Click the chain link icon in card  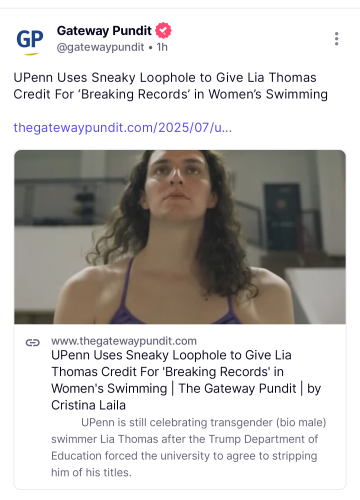[x=33, y=342]
